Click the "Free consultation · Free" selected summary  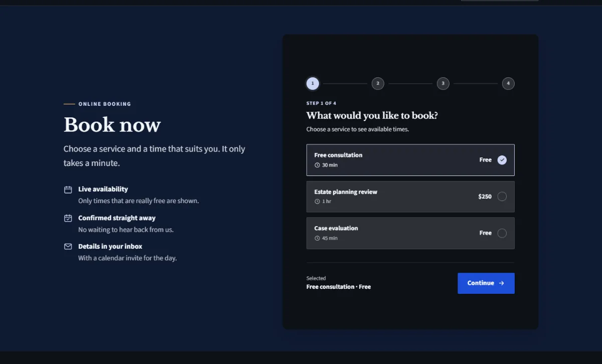tap(339, 287)
